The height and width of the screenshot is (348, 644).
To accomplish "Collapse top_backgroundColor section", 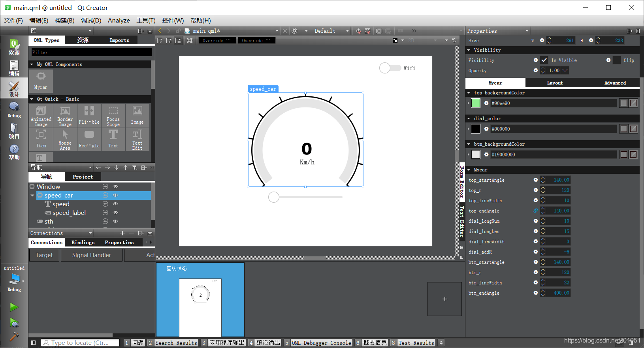I will click(x=469, y=93).
